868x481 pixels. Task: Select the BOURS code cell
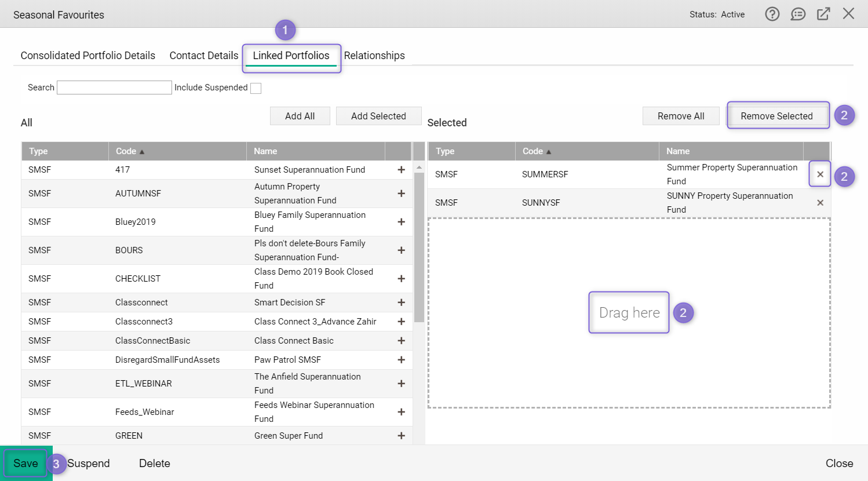[x=129, y=250]
